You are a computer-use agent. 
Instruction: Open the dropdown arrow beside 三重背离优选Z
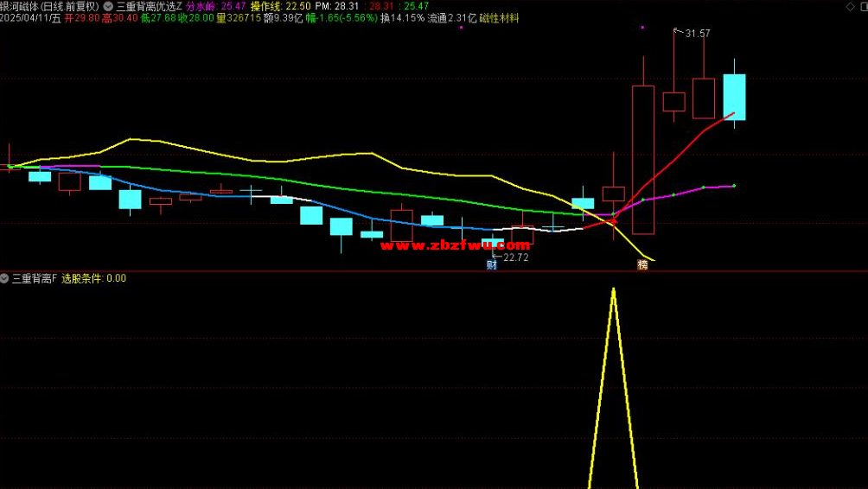point(107,7)
